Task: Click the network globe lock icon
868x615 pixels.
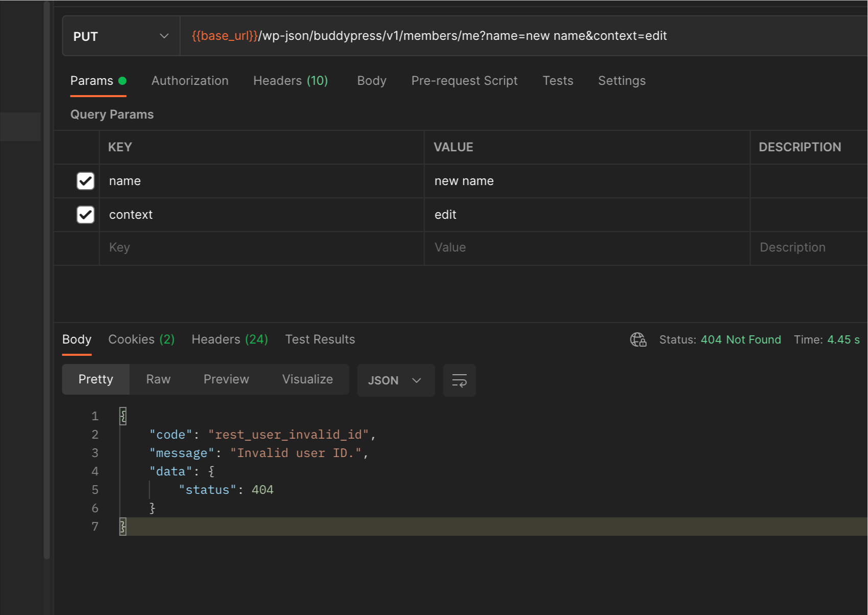Action: pyautogui.click(x=638, y=339)
